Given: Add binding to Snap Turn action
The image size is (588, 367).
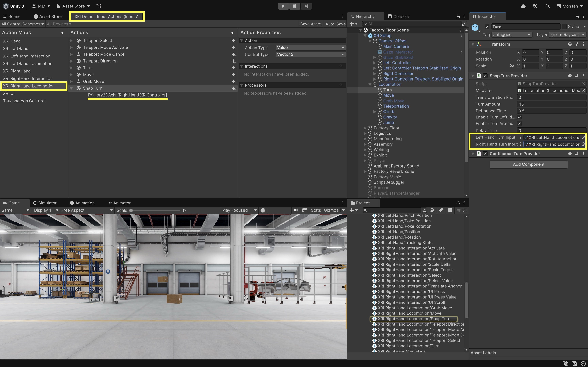Looking at the screenshot, I should tap(233, 88).
